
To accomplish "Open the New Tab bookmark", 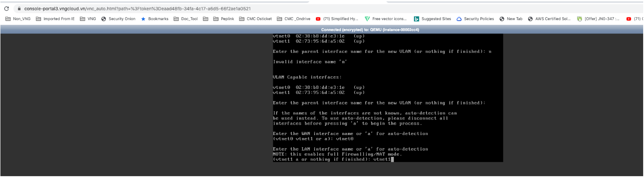I will pos(511,19).
